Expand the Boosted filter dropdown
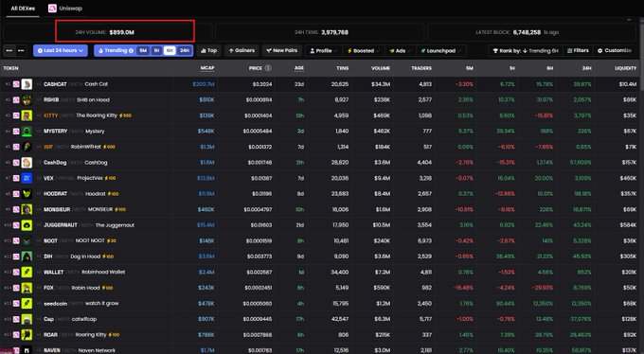644x354 pixels. [364, 51]
